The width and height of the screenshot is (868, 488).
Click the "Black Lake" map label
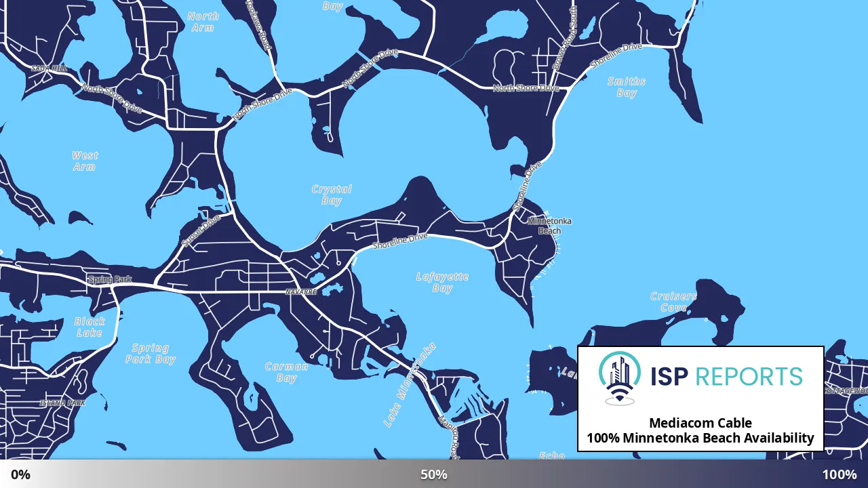click(90, 327)
